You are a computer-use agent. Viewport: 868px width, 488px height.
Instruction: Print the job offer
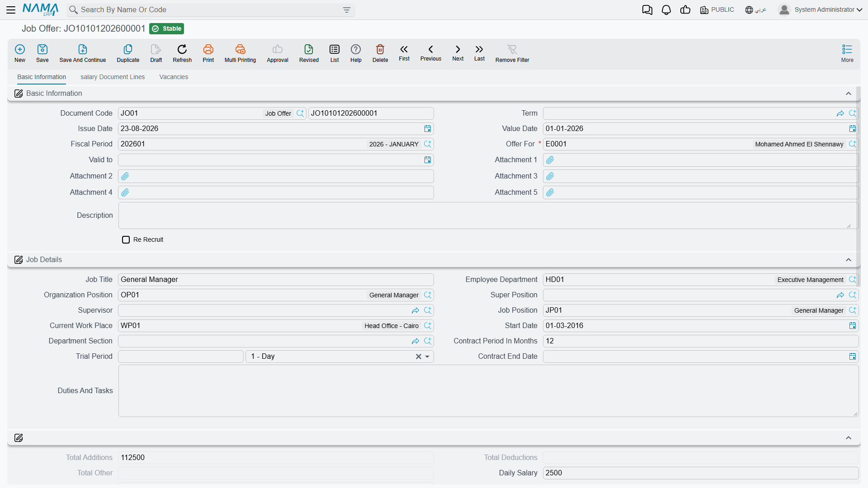click(208, 53)
